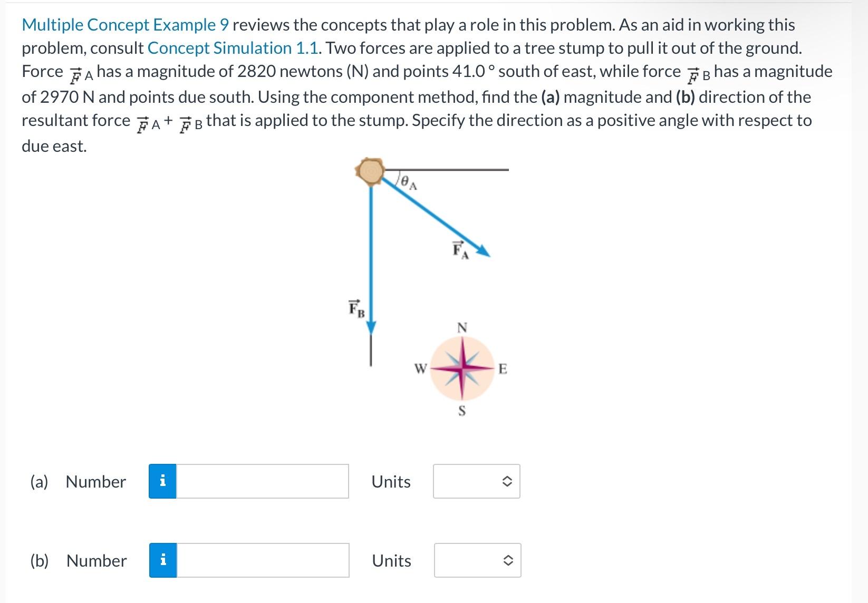The height and width of the screenshot is (603, 868).
Task: Click the label N on the compass
Action: [x=461, y=327]
